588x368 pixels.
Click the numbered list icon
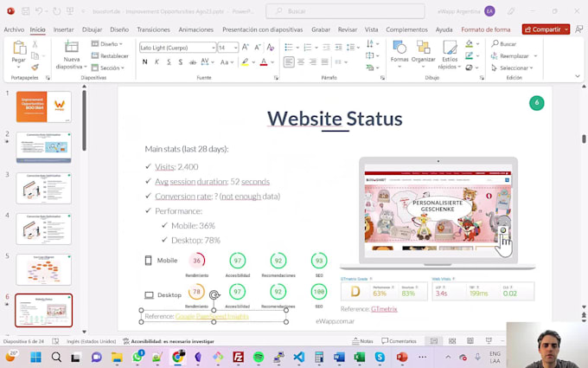308,48
